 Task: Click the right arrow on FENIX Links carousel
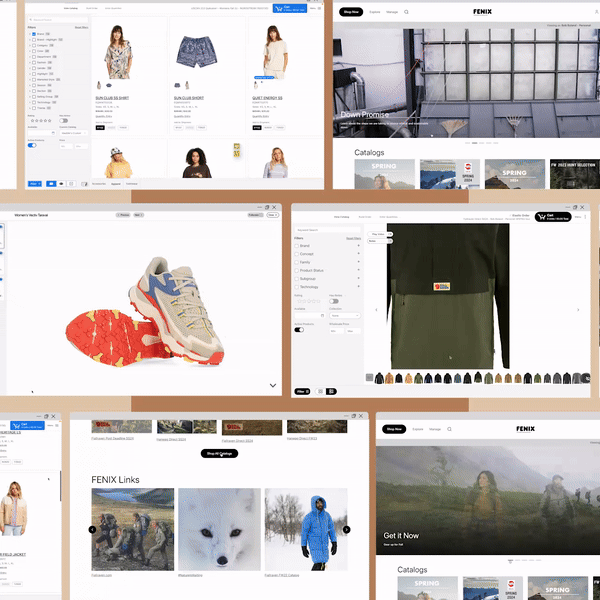[347, 530]
